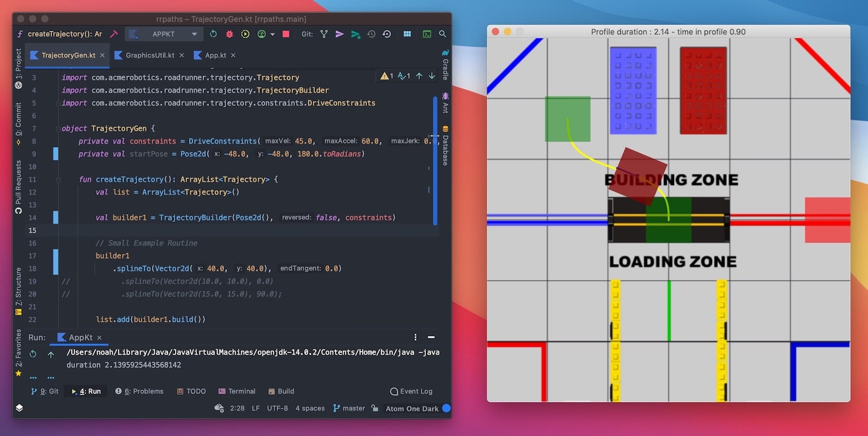Go to next highlighted error arrow
Image resolution: width=868 pixels, height=436 pixels.
[x=431, y=76]
